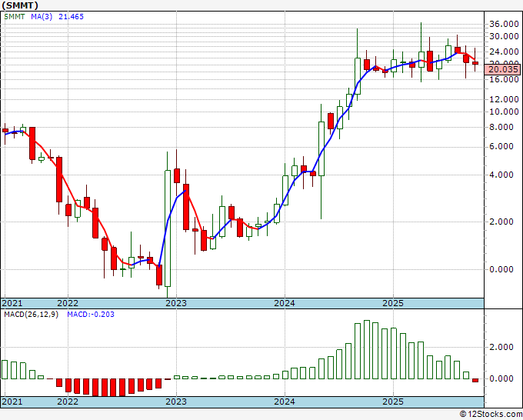Click 2023 on the price chart timeline
523x420 pixels.
176,303
